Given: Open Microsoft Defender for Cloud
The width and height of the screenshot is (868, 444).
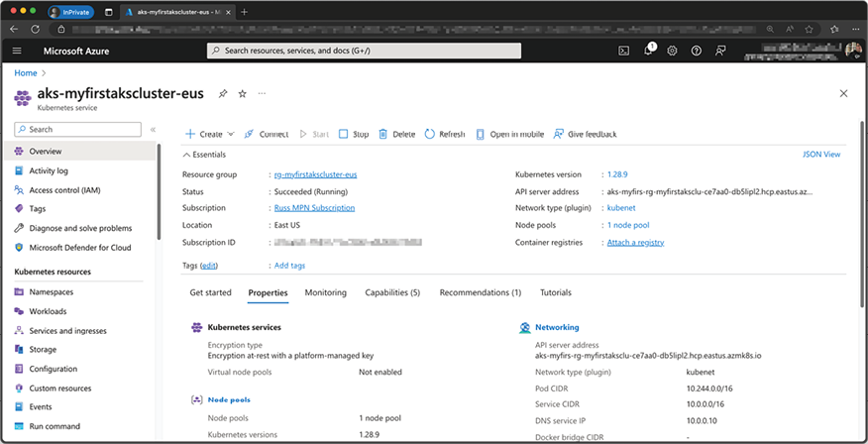Looking at the screenshot, I should click(x=79, y=248).
